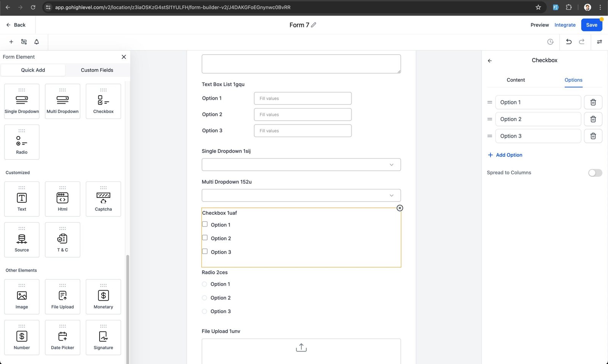Toggle Spread to Columns switch
Image resolution: width=608 pixels, height=364 pixels.
(x=595, y=173)
